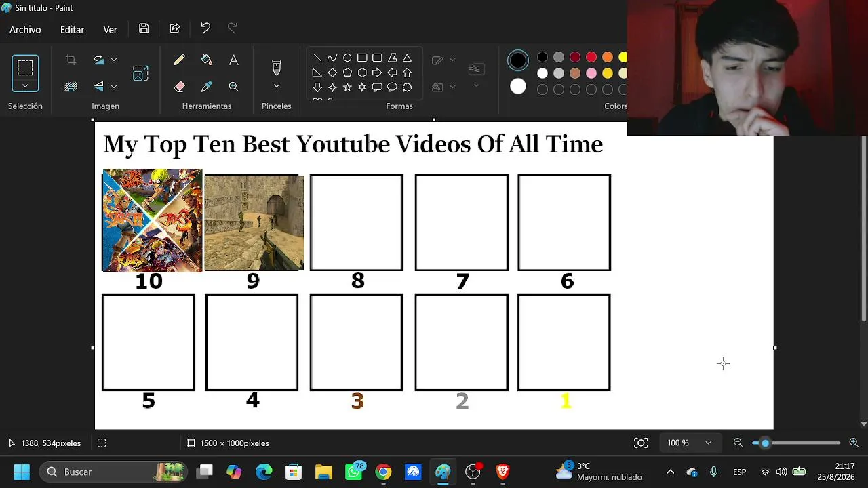Open the Editar menu
868x488 pixels.
(72, 30)
